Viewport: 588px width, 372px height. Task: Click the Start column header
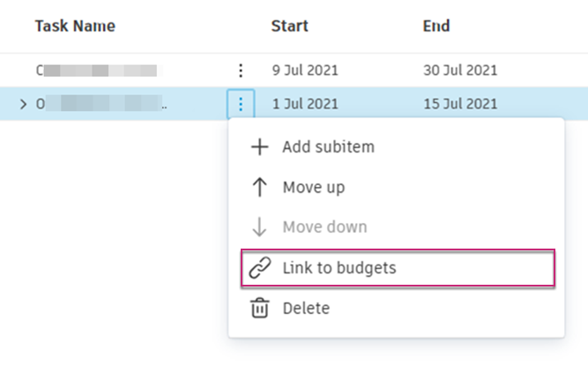(x=289, y=26)
